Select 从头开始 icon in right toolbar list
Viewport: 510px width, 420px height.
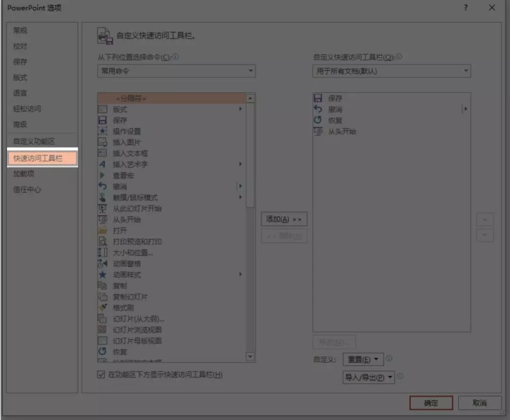click(x=318, y=132)
